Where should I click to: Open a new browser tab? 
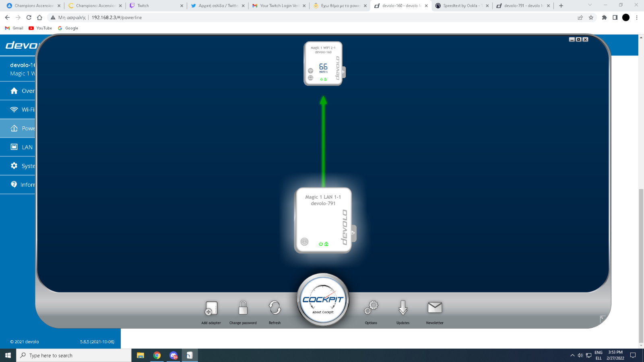click(x=561, y=6)
